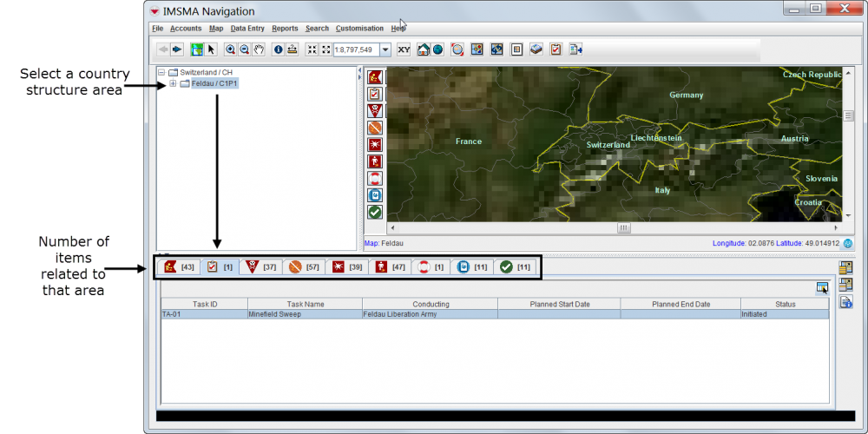Click the zoom in magnifier tool
Image resolution: width=868 pixels, height=434 pixels.
pyautogui.click(x=231, y=49)
